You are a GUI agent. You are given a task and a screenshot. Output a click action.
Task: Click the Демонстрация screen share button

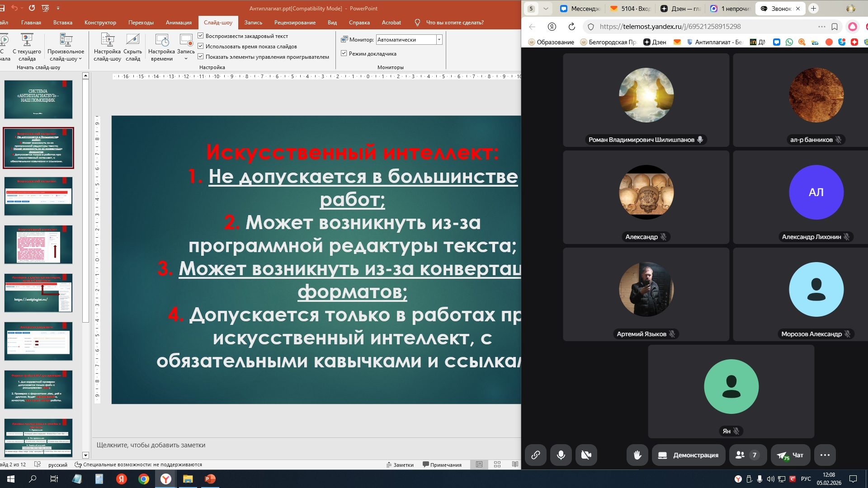click(689, 455)
